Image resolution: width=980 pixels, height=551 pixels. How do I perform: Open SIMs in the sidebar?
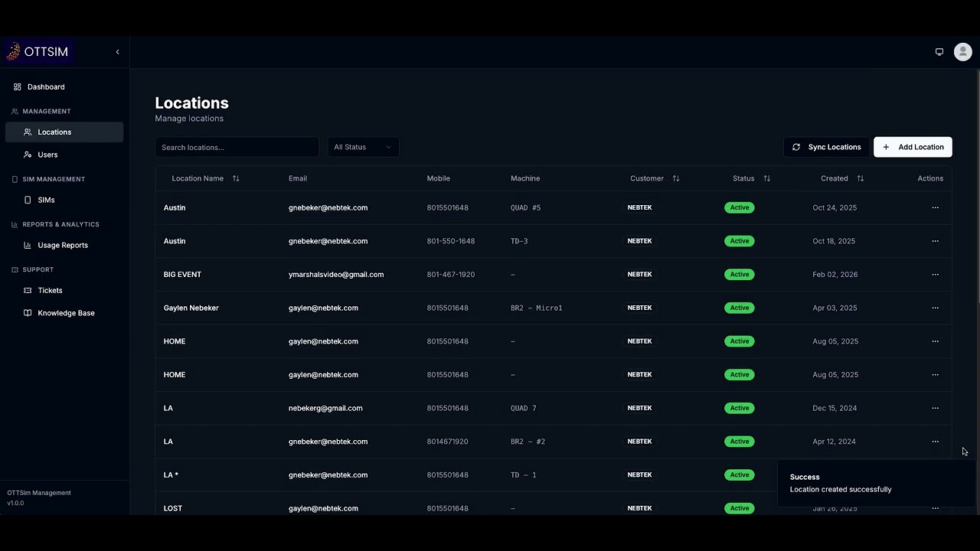tap(64, 200)
